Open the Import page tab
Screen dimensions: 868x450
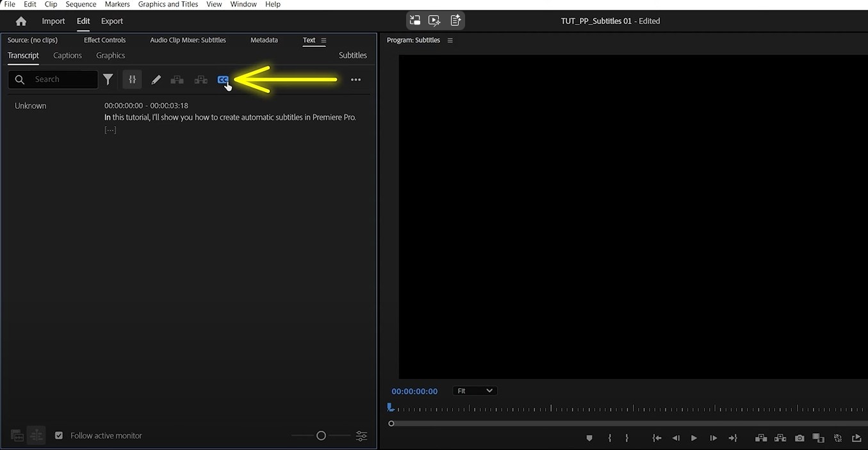click(x=53, y=21)
